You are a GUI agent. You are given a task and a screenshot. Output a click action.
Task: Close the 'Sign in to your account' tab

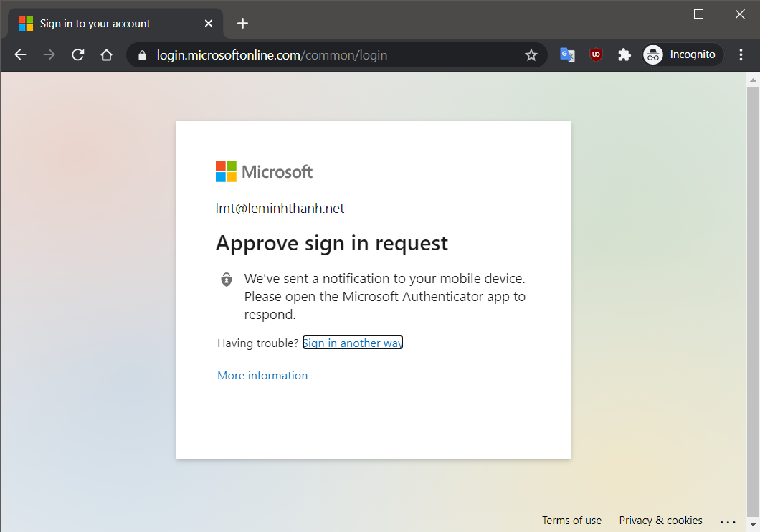click(x=209, y=23)
